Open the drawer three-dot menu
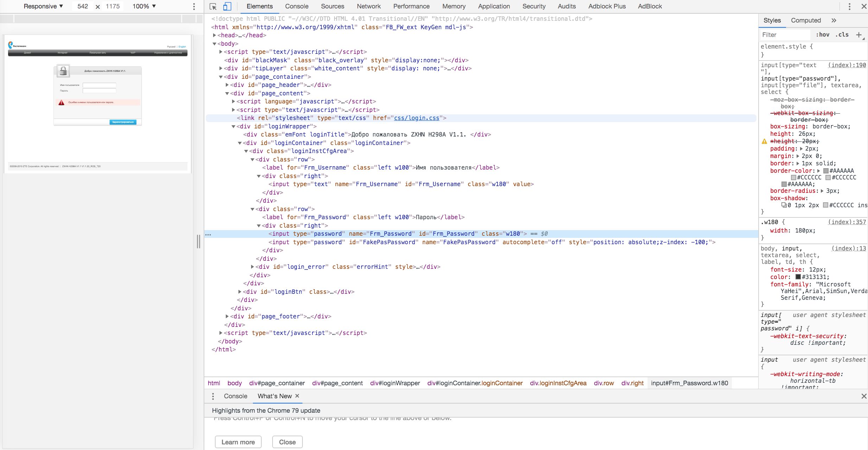Image resolution: width=868 pixels, height=450 pixels. coord(213,396)
